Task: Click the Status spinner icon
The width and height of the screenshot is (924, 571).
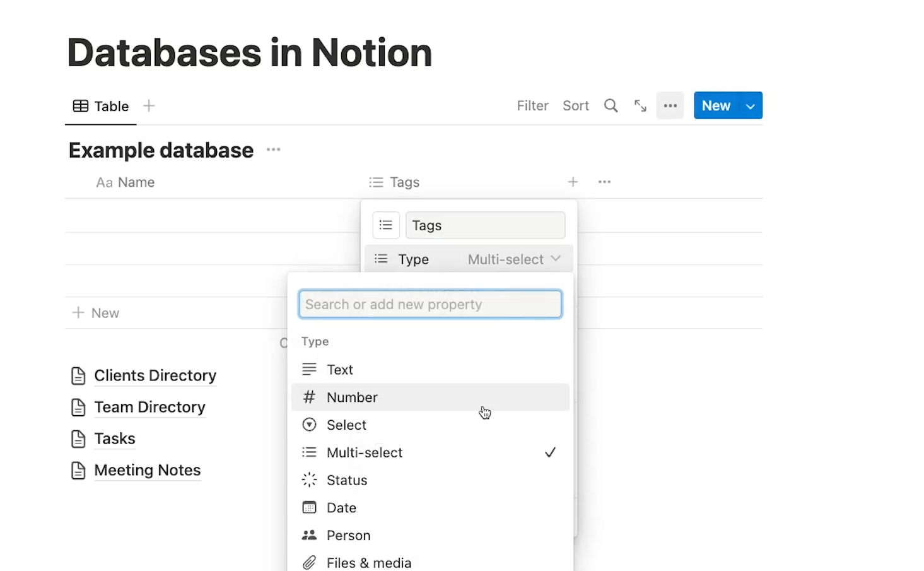Action: coord(309,480)
